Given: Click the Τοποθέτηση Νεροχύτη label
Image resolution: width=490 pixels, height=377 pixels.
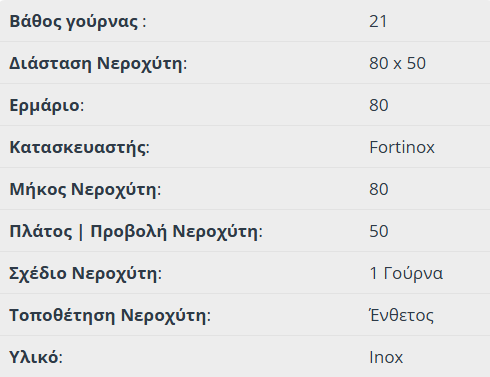Looking at the screenshot, I should pos(110,315).
